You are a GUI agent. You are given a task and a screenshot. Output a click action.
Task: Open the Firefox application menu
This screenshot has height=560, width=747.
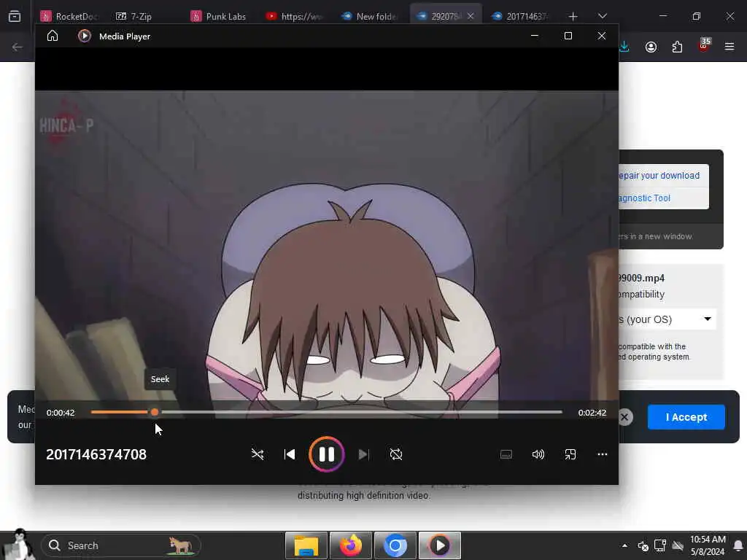[729, 47]
